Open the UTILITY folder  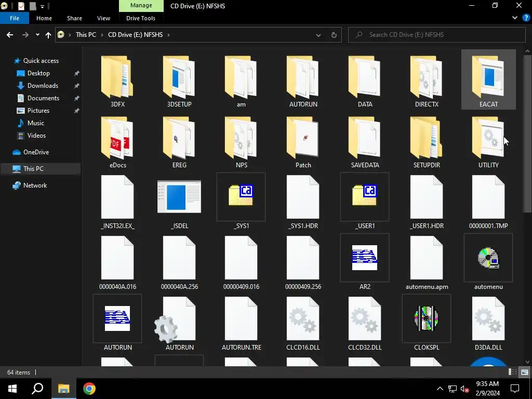point(488,142)
